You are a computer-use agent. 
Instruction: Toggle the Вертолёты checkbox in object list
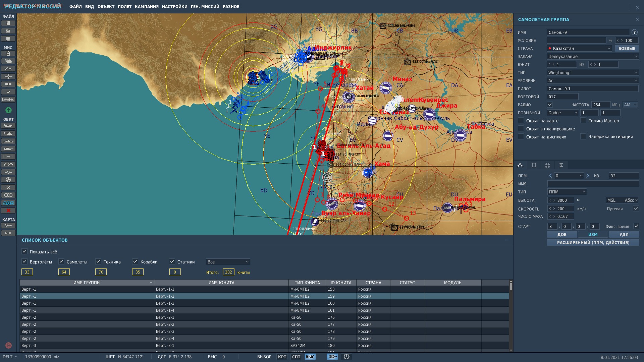pos(24,261)
